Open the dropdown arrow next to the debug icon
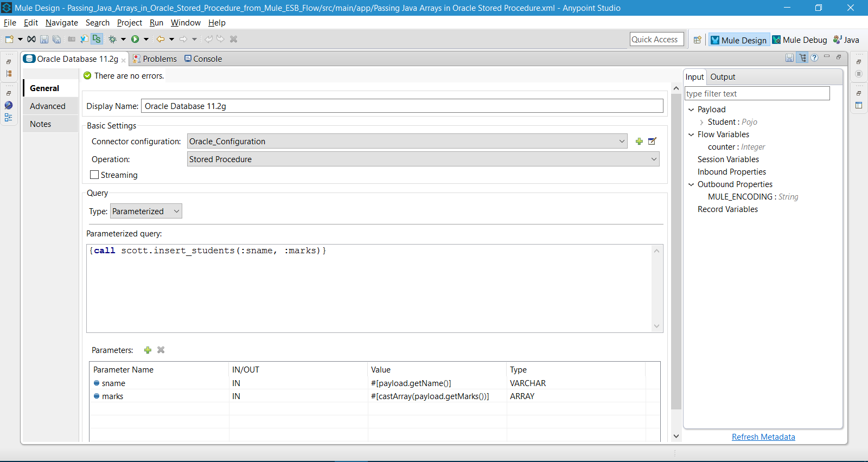Viewport: 868px width, 462px height. [x=123, y=39]
